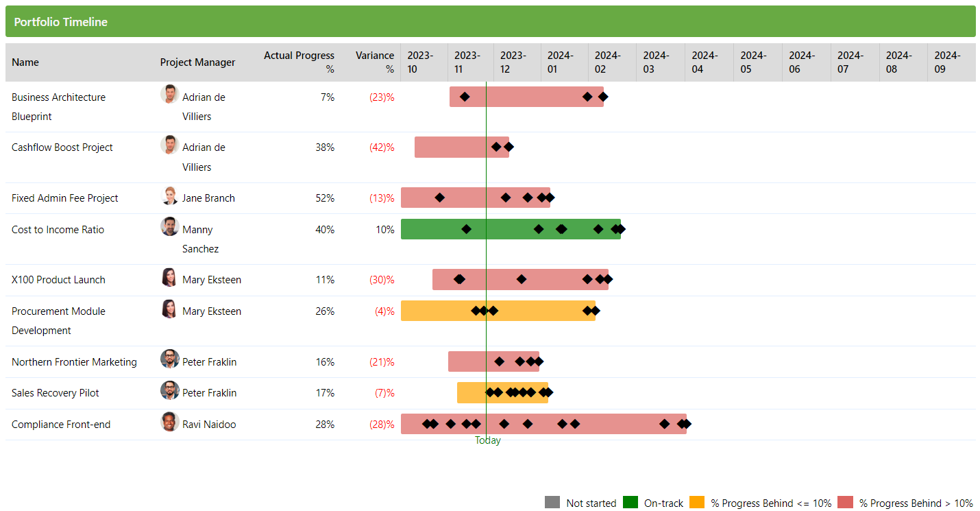Click the Actual Progress % column header

pos(299,62)
